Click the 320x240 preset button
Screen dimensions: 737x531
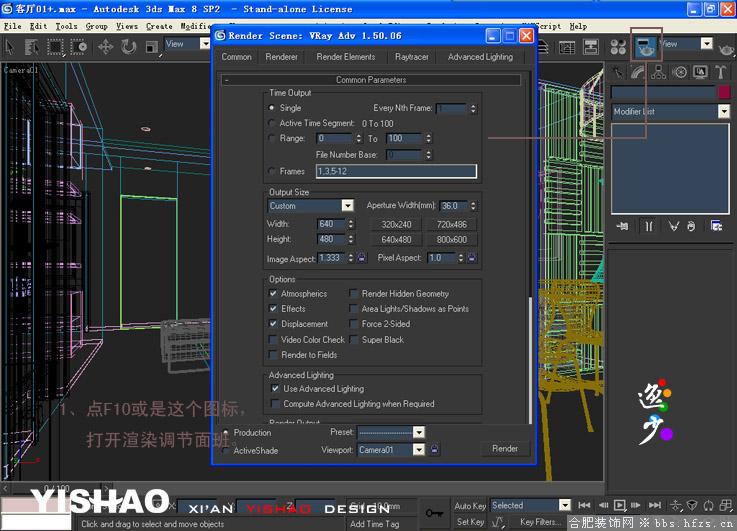(396, 224)
